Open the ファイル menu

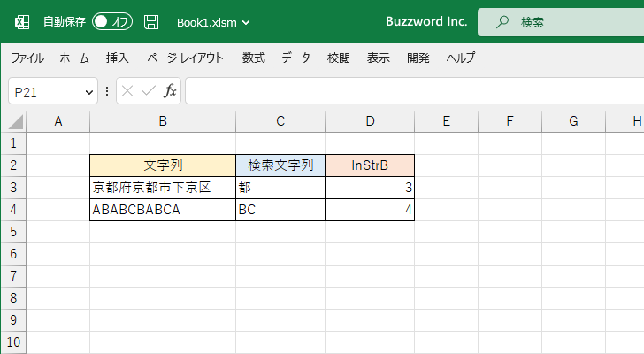click(x=27, y=58)
